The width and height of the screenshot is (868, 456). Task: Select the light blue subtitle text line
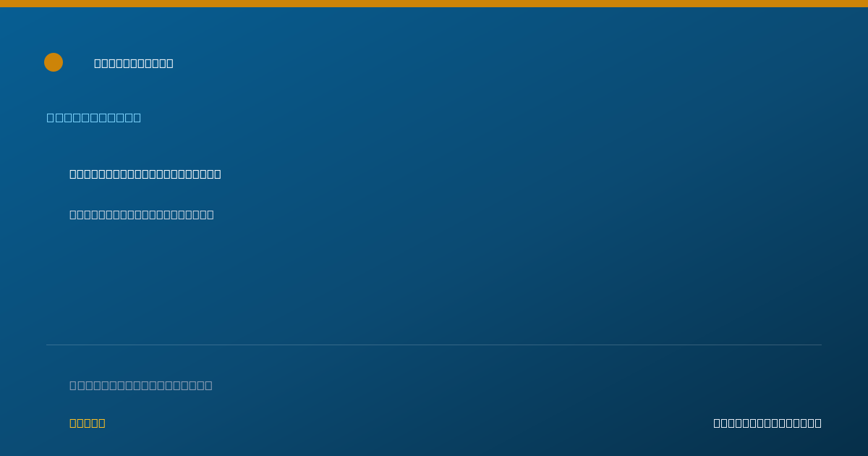[x=94, y=117]
